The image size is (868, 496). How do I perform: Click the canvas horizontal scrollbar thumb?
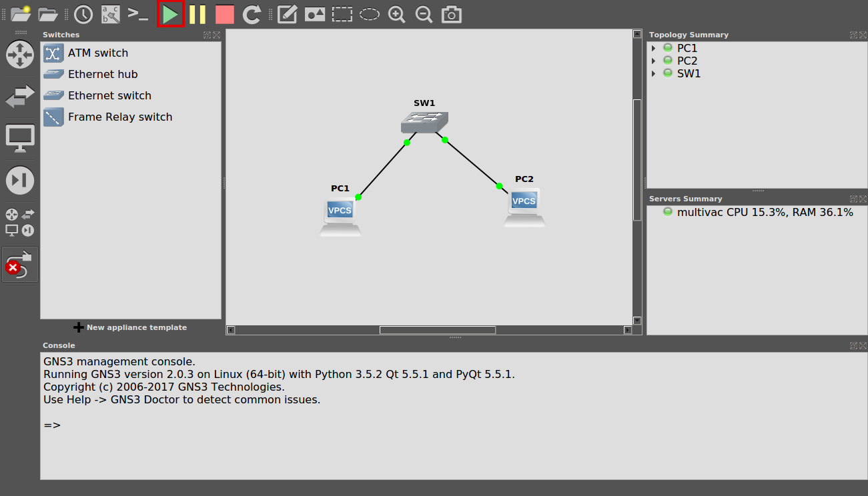(x=438, y=330)
